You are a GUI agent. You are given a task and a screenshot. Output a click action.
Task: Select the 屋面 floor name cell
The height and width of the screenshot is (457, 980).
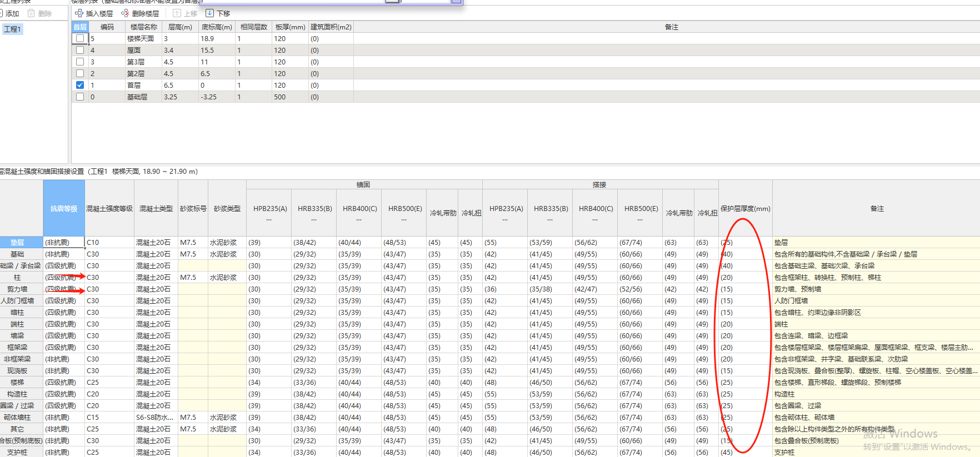pyautogui.click(x=143, y=50)
